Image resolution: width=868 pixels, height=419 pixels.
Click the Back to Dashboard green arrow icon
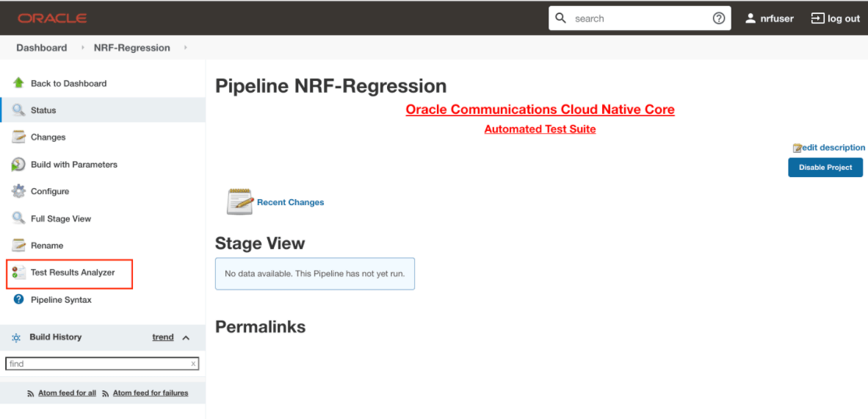click(18, 83)
